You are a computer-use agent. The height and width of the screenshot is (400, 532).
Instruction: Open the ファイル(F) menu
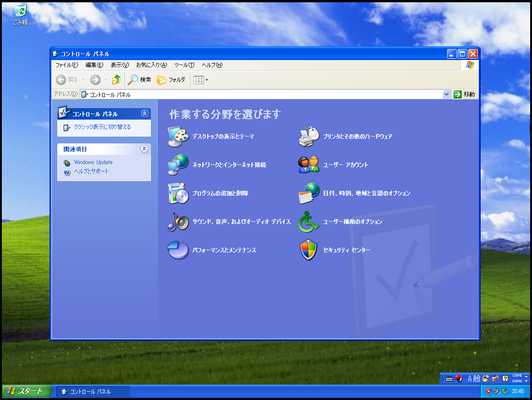click(67, 65)
